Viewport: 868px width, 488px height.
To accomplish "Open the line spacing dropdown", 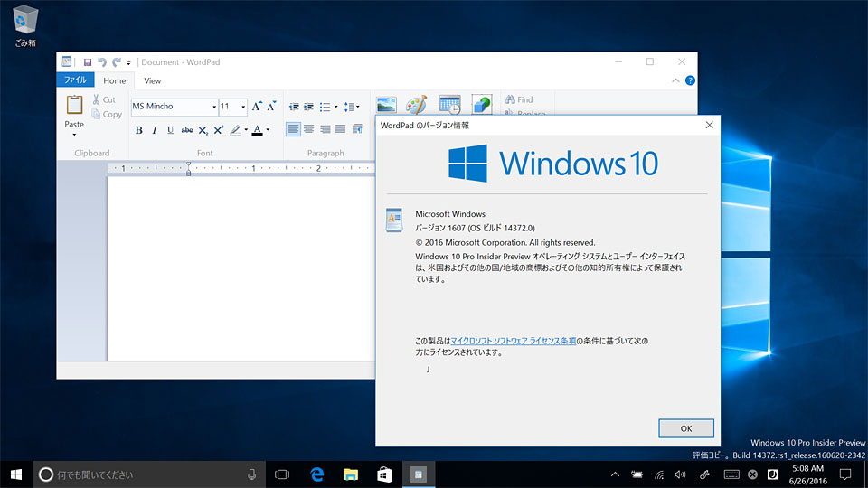I will click(x=352, y=107).
